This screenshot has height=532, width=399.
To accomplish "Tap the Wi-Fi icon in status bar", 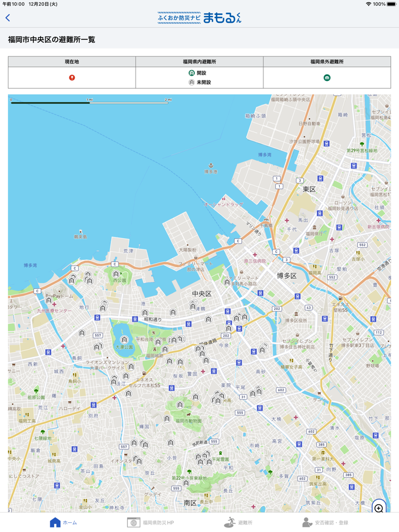I will pyautogui.click(x=368, y=4).
